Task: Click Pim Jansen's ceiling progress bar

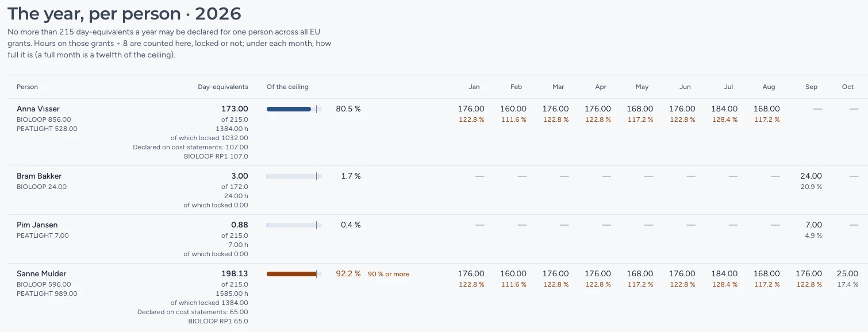Action: tap(294, 225)
